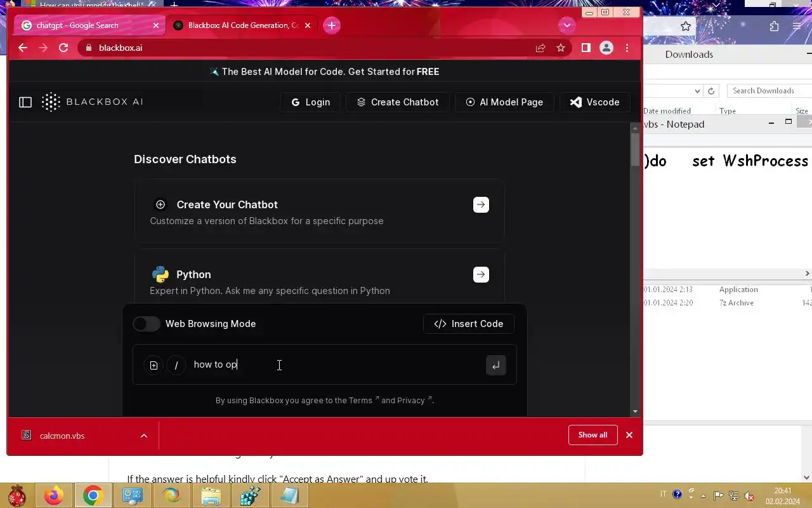Open the Privacy link
Viewport: 812px width, 508px height.
click(x=414, y=400)
